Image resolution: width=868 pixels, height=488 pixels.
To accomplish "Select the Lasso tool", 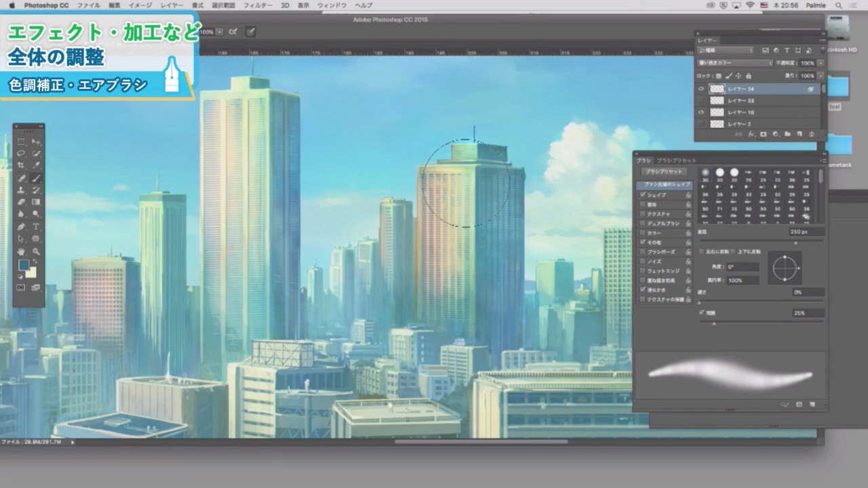I will [x=22, y=154].
